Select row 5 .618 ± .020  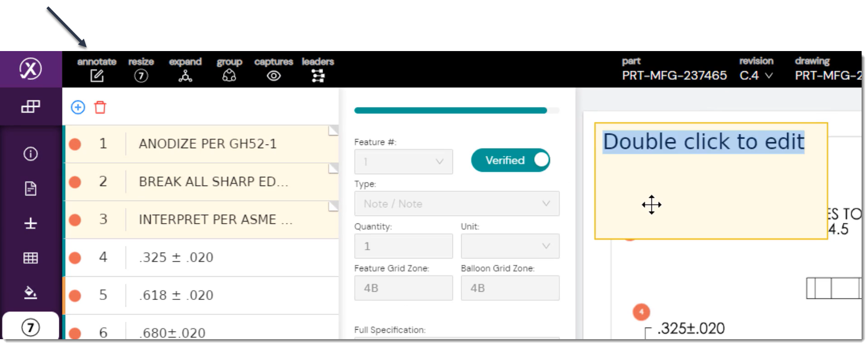click(201, 295)
